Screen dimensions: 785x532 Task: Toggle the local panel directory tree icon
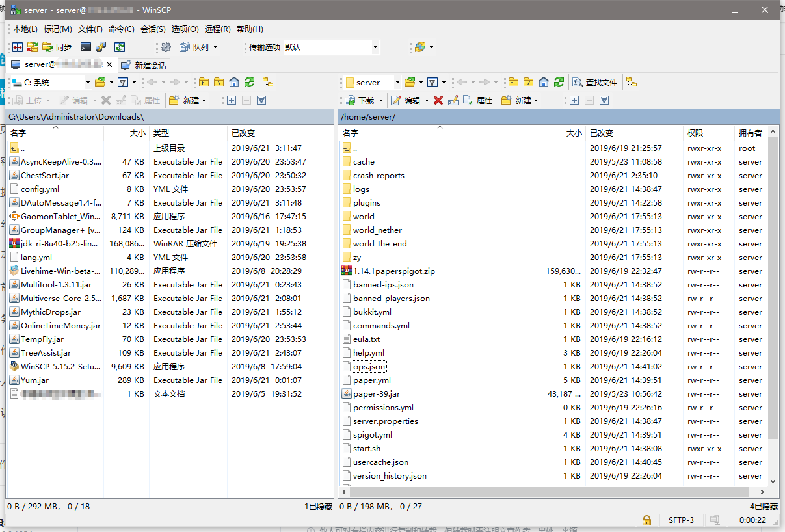[268, 82]
